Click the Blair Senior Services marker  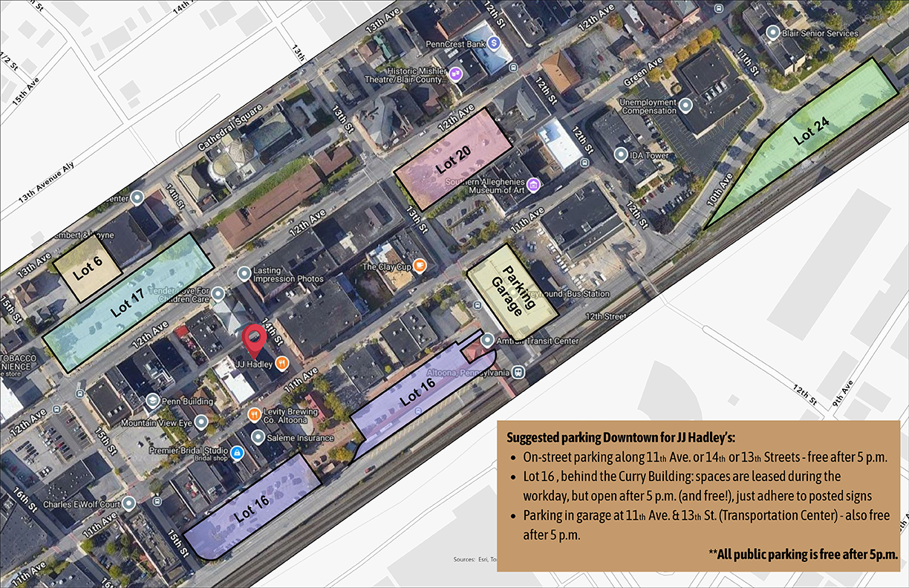click(x=771, y=33)
